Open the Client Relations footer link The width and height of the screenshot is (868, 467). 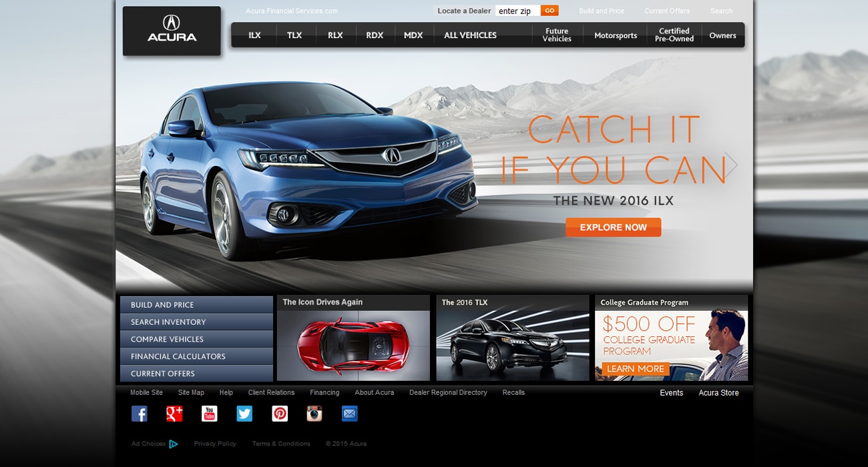pyautogui.click(x=271, y=392)
